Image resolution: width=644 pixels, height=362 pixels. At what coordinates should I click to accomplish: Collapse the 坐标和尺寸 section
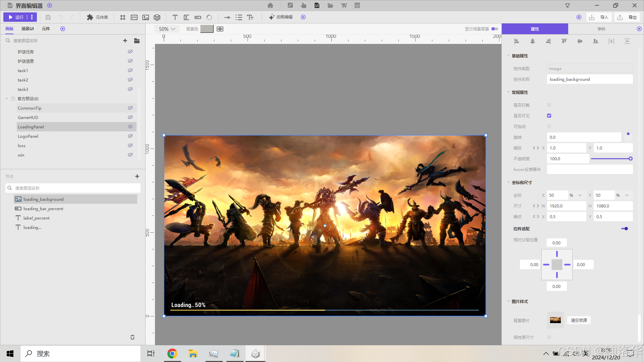click(x=508, y=182)
